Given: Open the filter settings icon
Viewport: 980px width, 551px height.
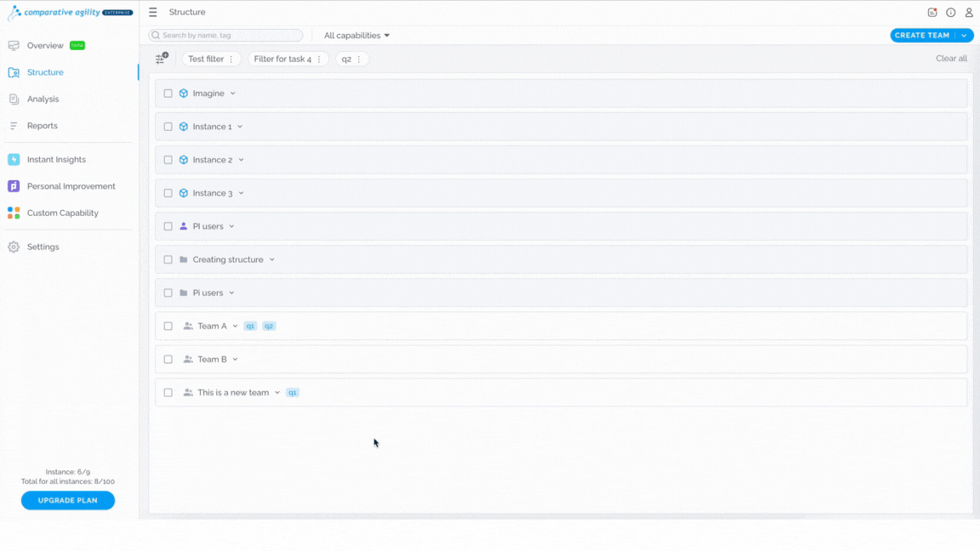Looking at the screenshot, I should (x=162, y=58).
